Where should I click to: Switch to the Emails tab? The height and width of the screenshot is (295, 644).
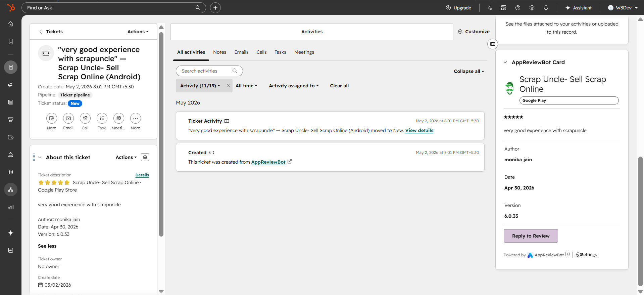click(242, 52)
